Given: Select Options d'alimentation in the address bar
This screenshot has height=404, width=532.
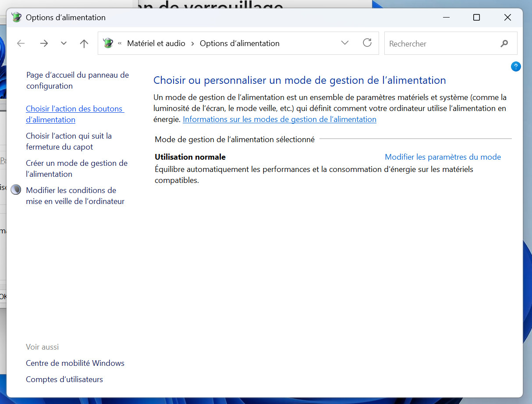Looking at the screenshot, I should pos(239,43).
